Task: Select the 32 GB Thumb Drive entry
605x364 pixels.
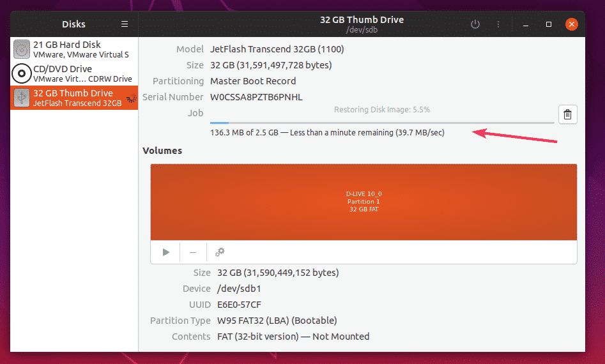Action: click(74, 98)
